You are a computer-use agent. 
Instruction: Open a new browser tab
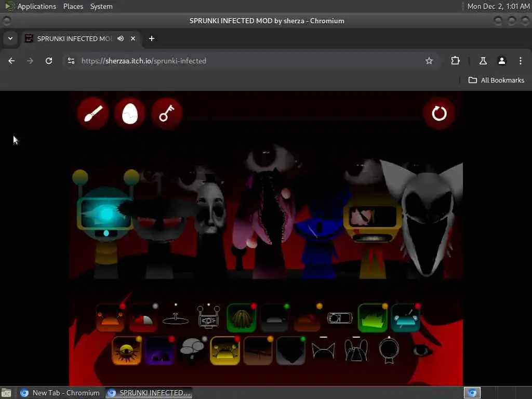tap(152, 38)
